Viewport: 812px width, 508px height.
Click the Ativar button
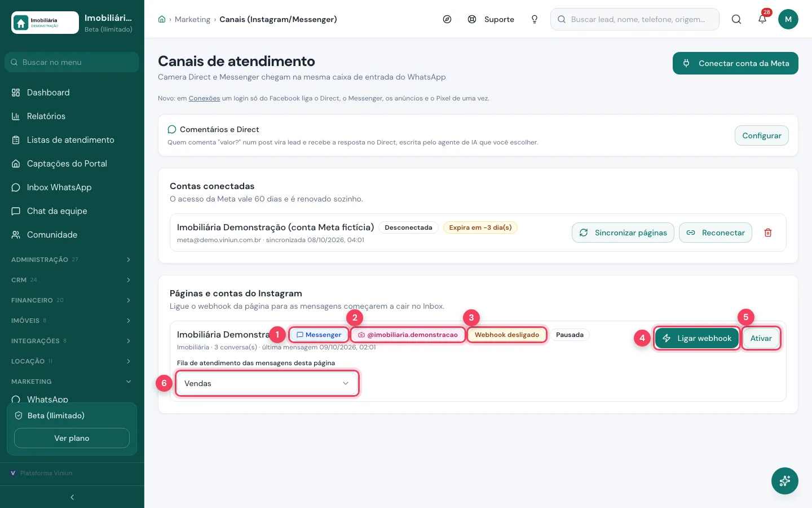(761, 338)
